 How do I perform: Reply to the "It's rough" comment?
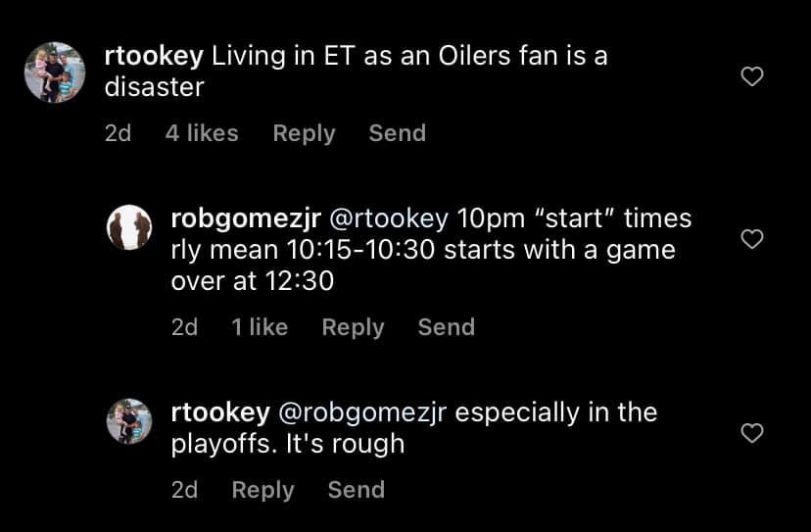[262, 490]
